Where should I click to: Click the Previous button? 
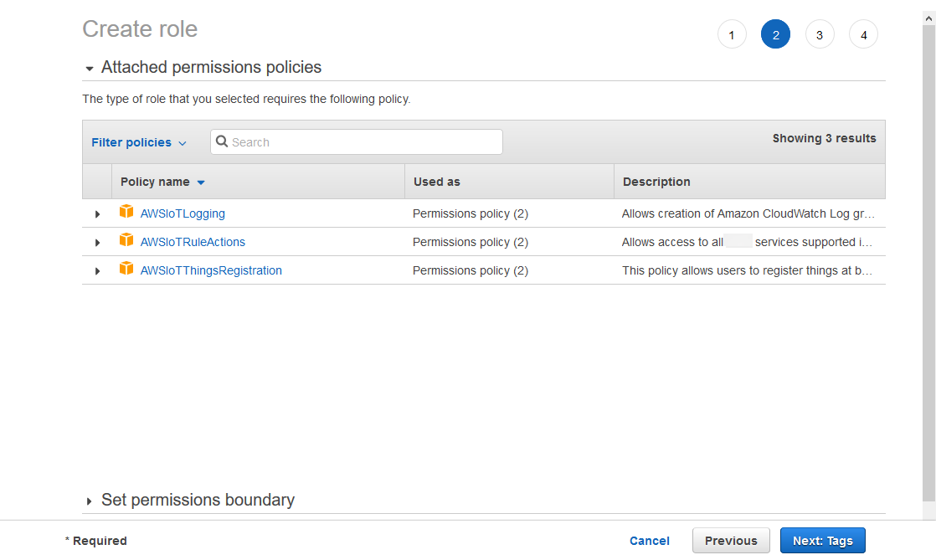pos(730,541)
